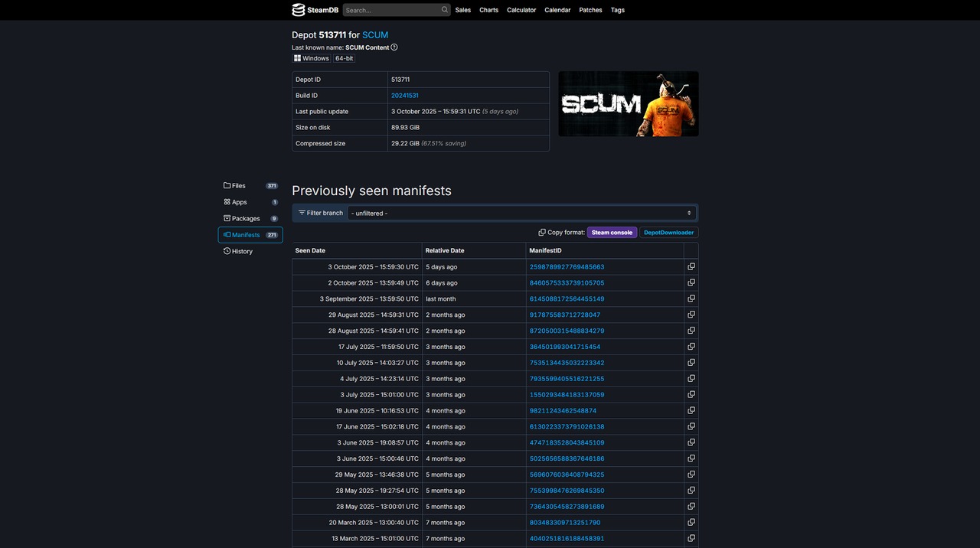Open build ID 20241531 link
The image size is (980, 548).
(x=404, y=96)
